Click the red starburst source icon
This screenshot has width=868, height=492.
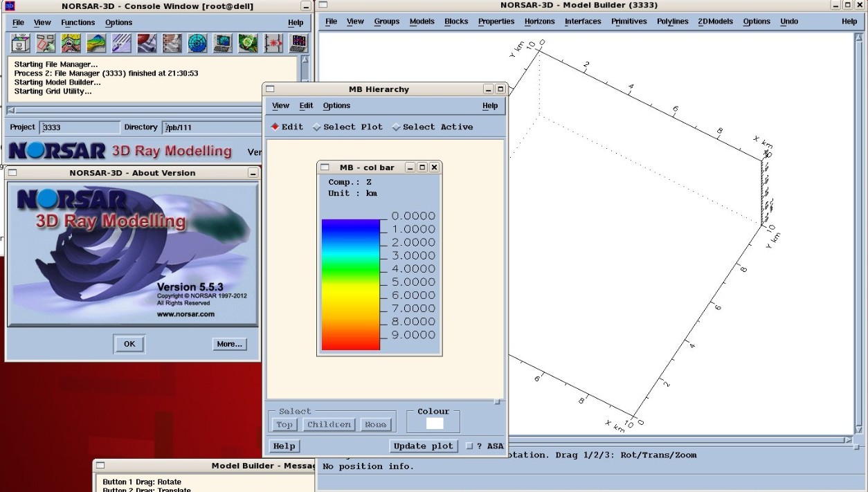(x=273, y=44)
